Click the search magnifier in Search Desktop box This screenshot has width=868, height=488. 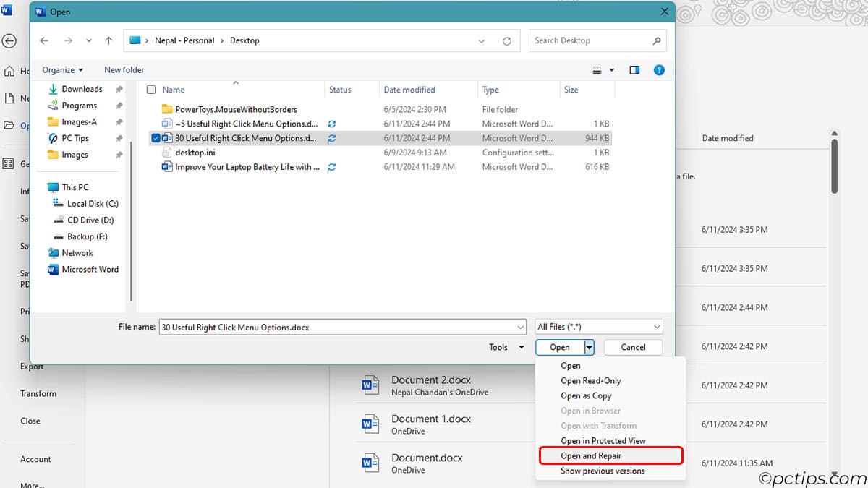[656, 40]
